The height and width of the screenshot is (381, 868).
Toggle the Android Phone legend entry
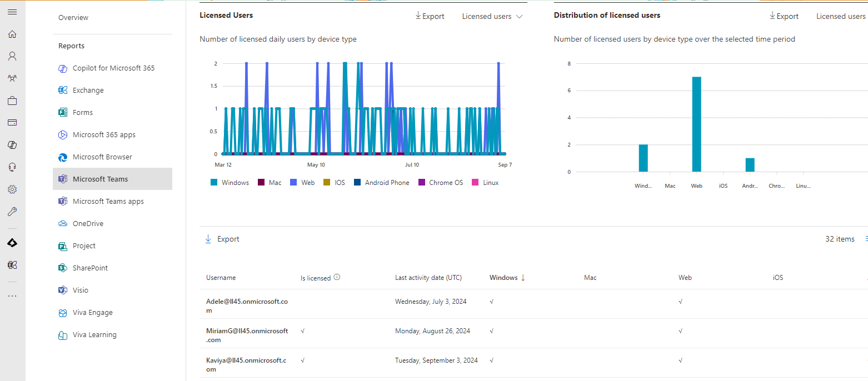tap(382, 182)
